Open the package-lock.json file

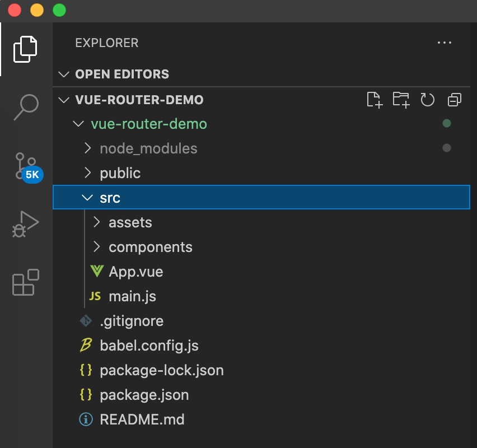click(x=261, y=370)
